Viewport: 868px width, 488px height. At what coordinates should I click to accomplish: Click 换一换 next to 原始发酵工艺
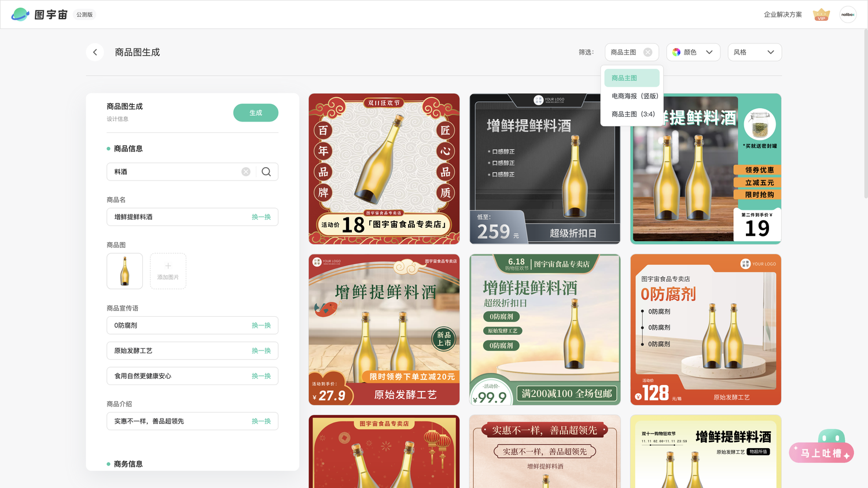[x=261, y=351]
